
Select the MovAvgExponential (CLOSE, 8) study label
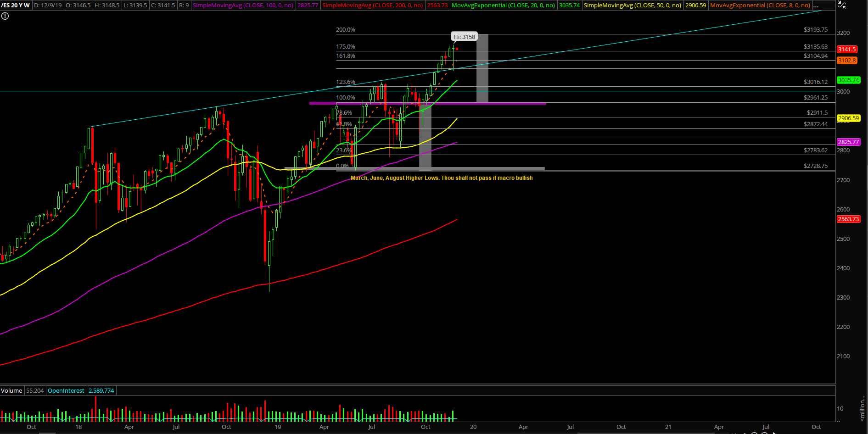(760, 6)
